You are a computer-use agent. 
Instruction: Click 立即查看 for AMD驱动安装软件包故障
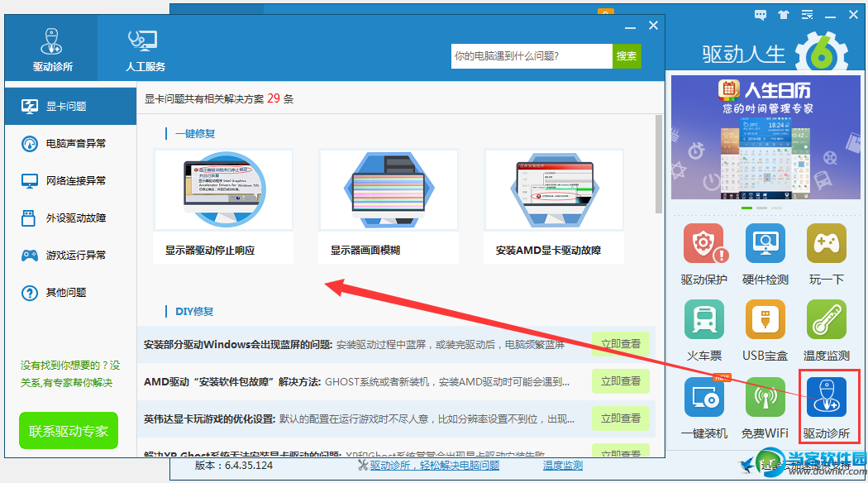pos(621,381)
